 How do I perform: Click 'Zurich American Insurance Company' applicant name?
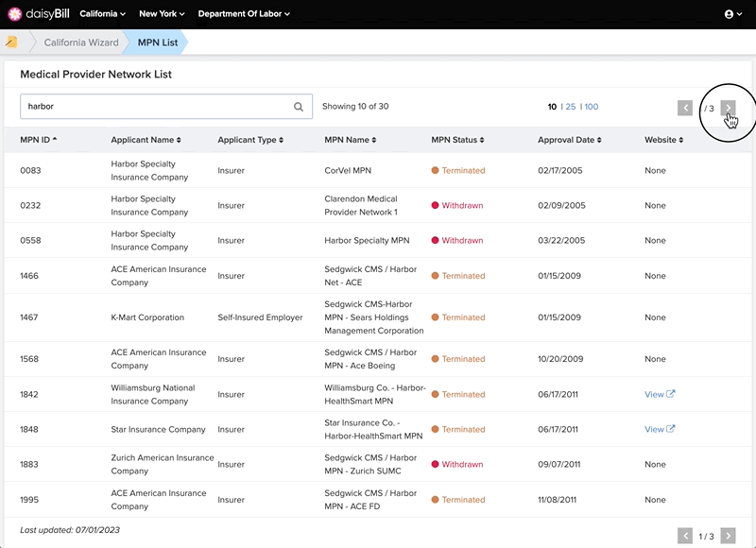pyautogui.click(x=163, y=464)
